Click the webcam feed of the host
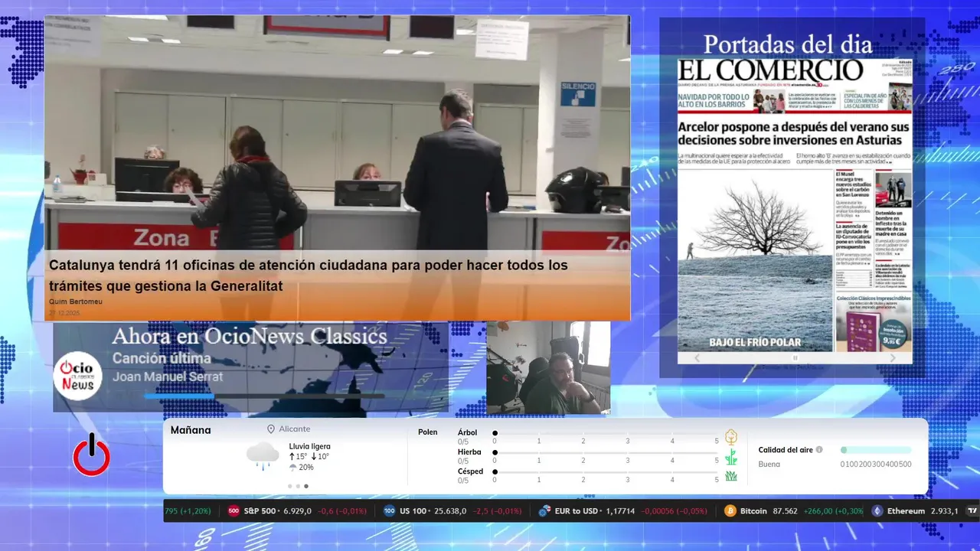Image resolution: width=980 pixels, height=551 pixels. (x=548, y=367)
